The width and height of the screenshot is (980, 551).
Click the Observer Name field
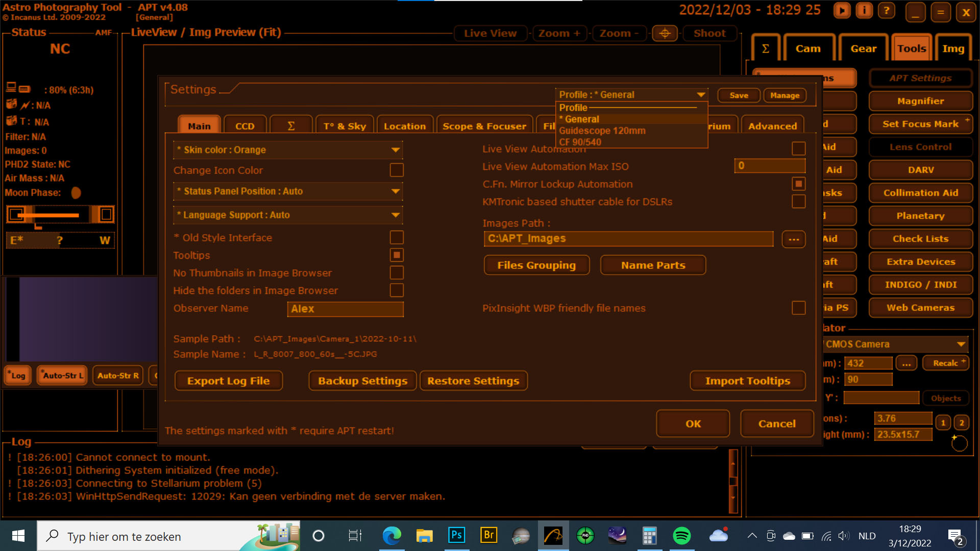pos(346,309)
